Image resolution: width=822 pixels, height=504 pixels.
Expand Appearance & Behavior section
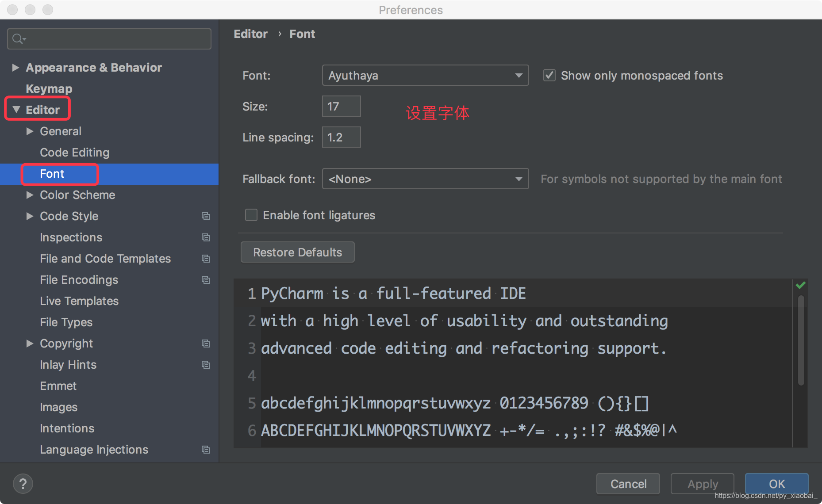pos(15,68)
